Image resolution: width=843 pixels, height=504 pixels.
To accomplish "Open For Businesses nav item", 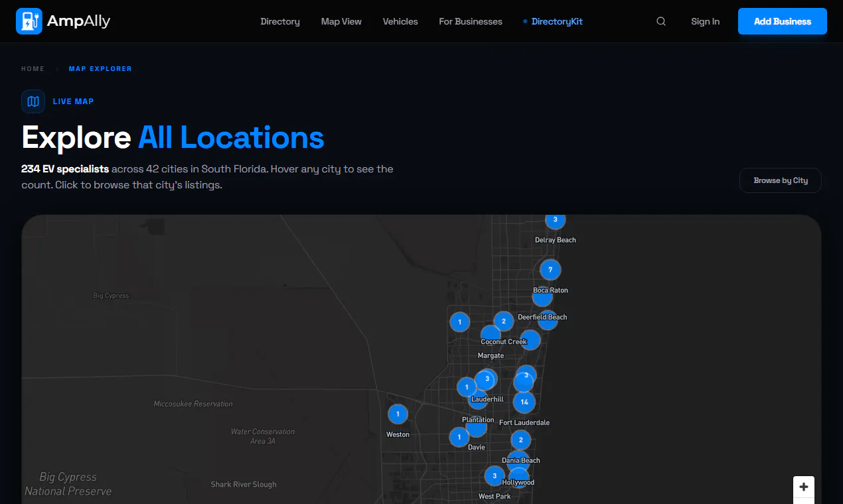I will [x=471, y=21].
